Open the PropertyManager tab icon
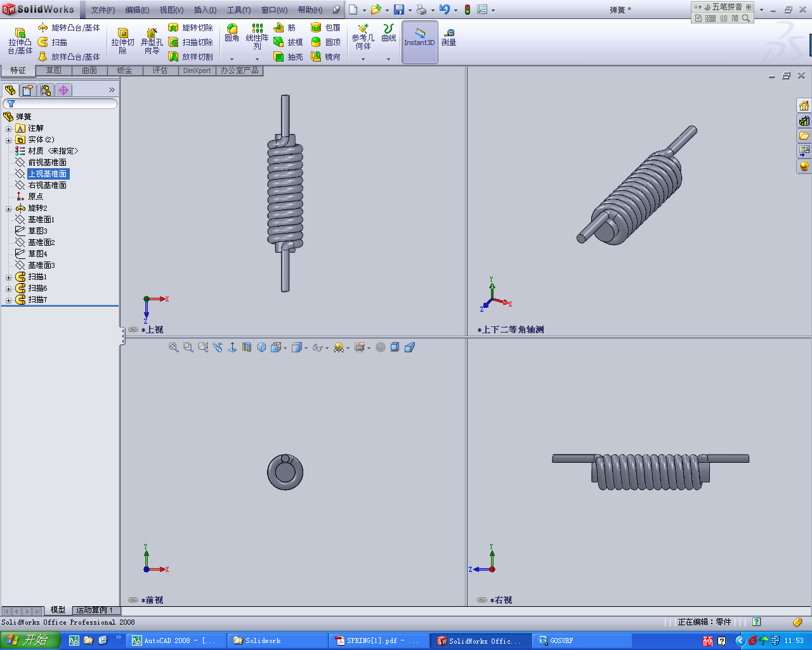The height and width of the screenshot is (650, 812). point(28,90)
